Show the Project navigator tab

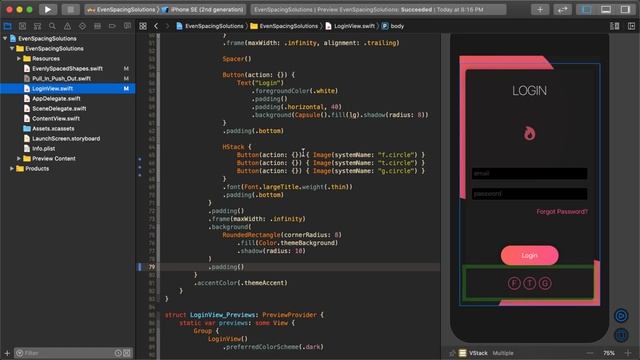(7, 26)
